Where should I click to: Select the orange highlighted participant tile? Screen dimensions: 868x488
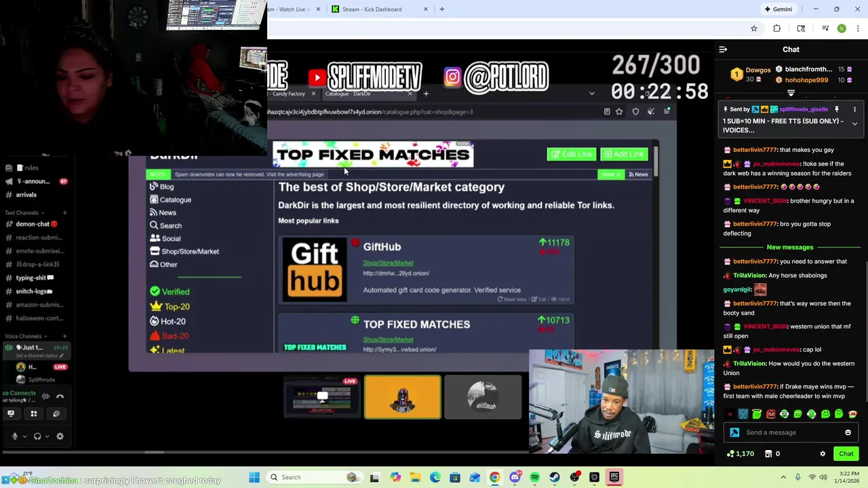point(402,396)
